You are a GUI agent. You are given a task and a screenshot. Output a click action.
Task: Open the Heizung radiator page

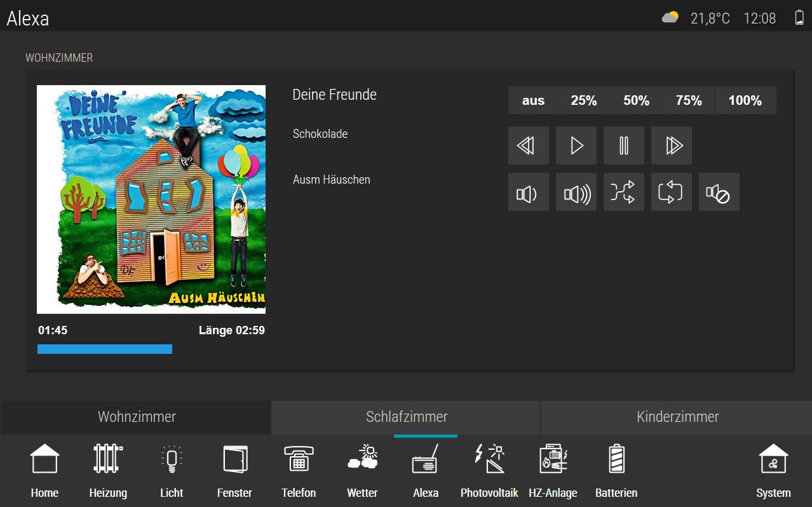(x=108, y=471)
